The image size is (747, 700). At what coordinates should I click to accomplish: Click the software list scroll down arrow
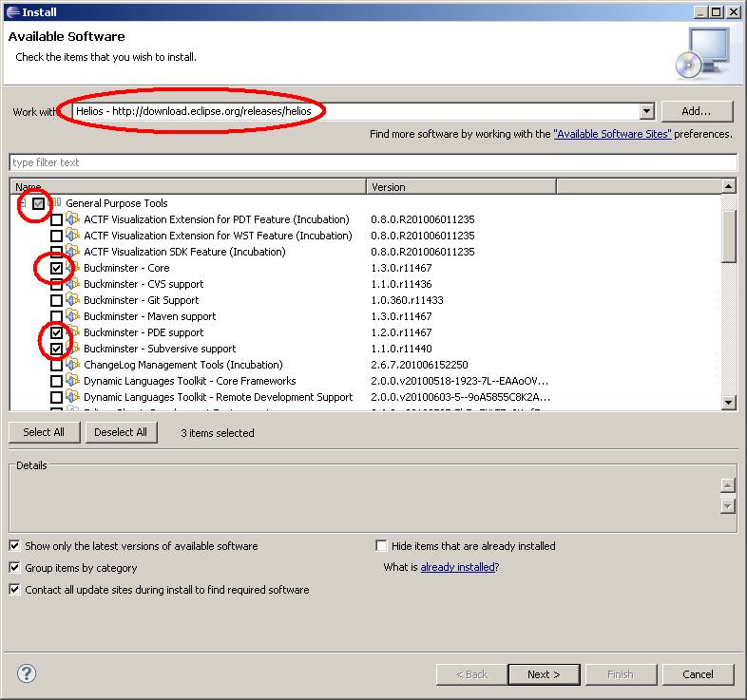click(x=728, y=403)
